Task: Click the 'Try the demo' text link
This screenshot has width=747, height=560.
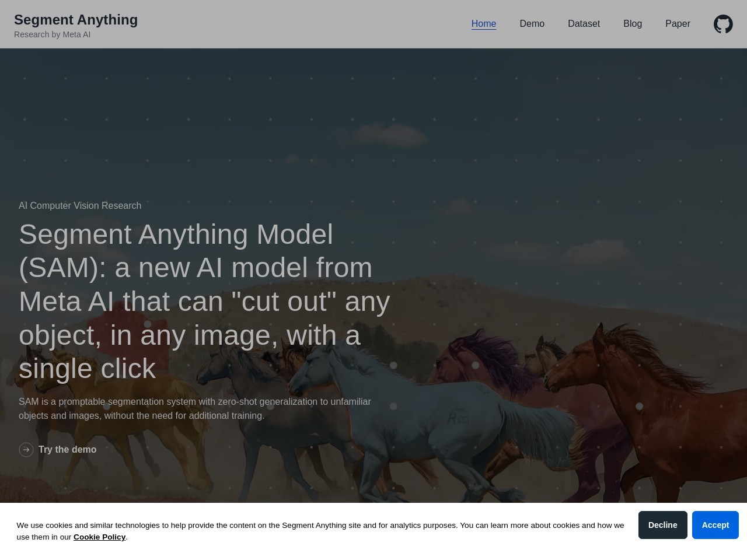Action: (x=67, y=450)
